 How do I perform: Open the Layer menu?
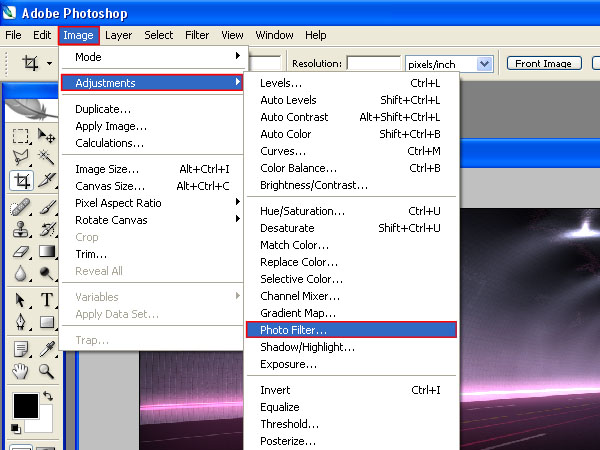(118, 35)
